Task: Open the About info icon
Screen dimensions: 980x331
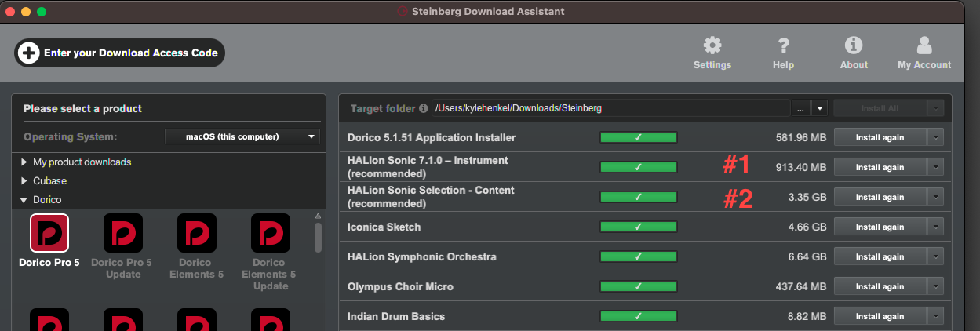Action: click(853, 45)
